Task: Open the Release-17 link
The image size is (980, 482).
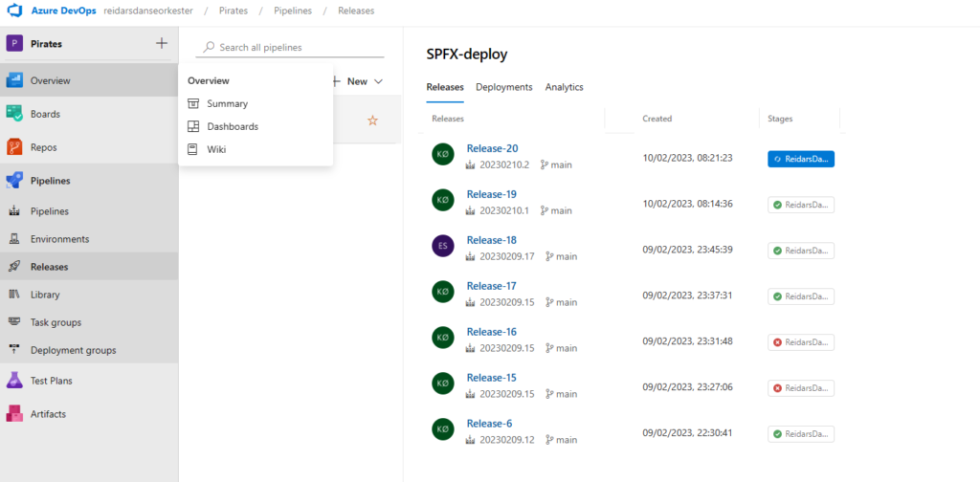Action: pos(491,286)
